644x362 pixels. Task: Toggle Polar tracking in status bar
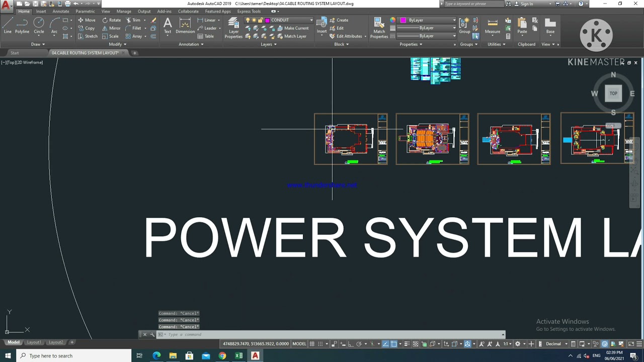pos(359,344)
